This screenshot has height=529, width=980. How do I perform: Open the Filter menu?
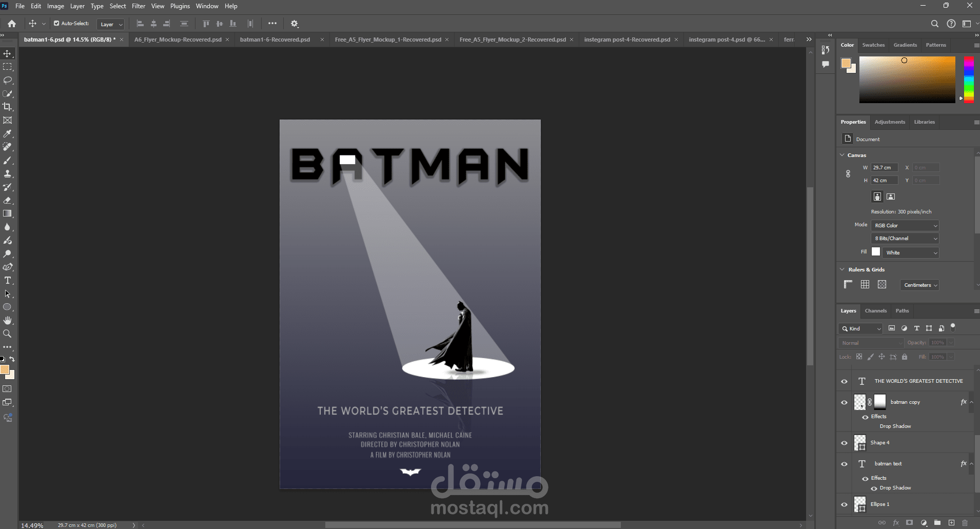click(139, 6)
